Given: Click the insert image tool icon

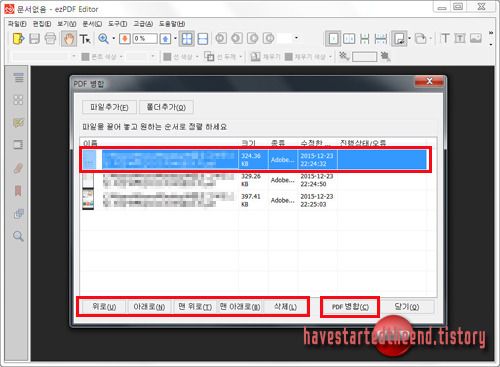Looking at the screenshot, I should pos(476,39).
